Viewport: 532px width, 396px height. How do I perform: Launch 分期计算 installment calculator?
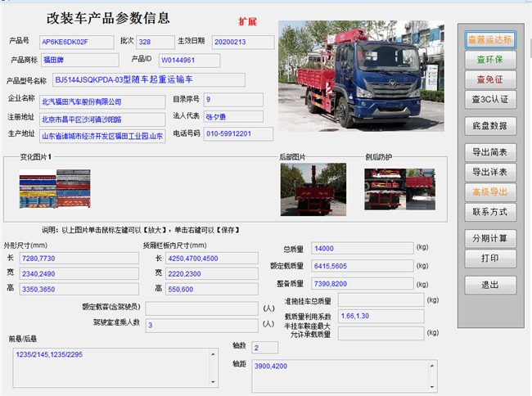coord(490,238)
